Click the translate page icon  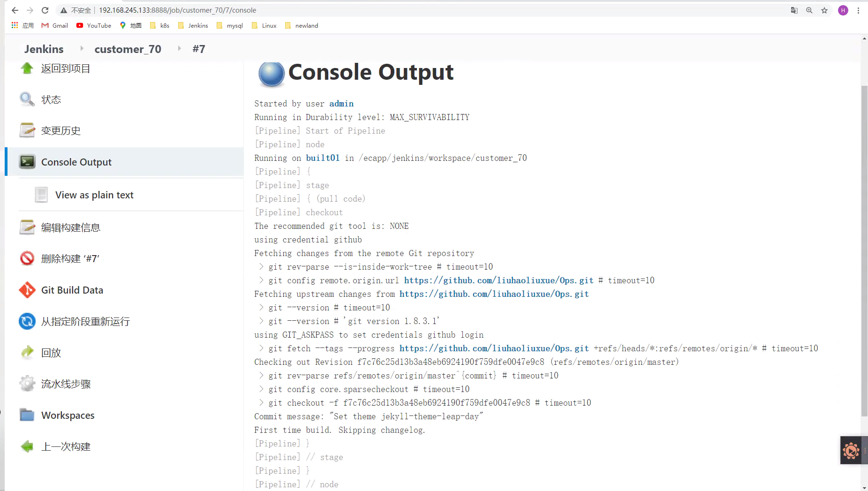[x=794, y=10]
